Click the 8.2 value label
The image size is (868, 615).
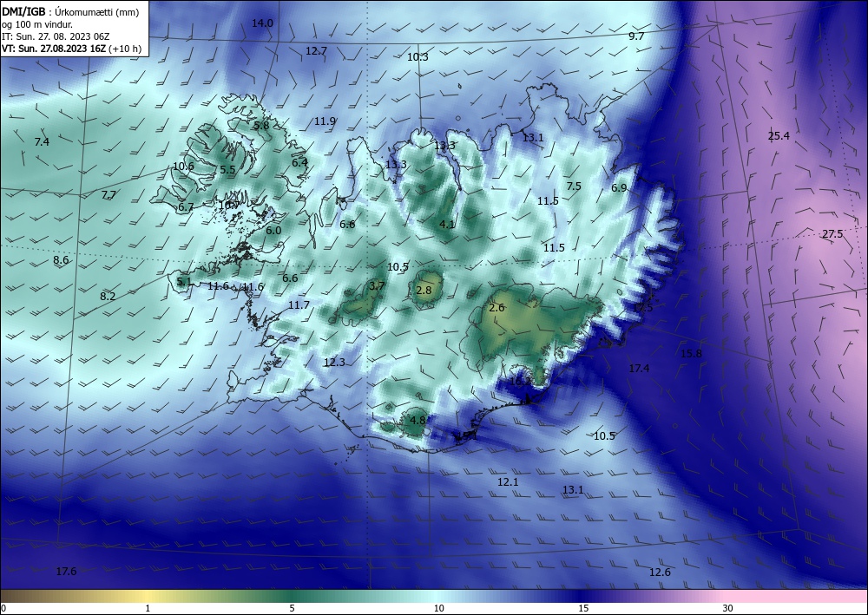click(108, 297)
